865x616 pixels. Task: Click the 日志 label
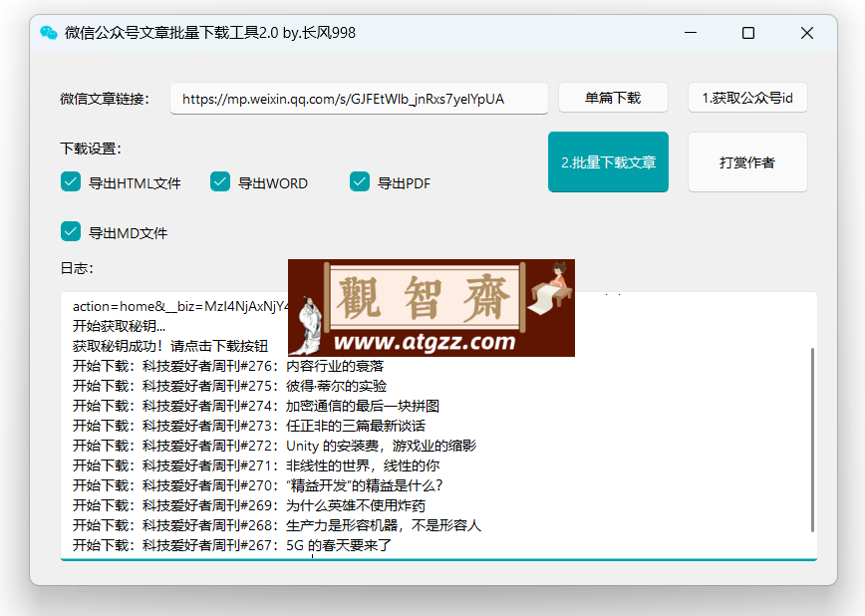[x=77, y=268]
